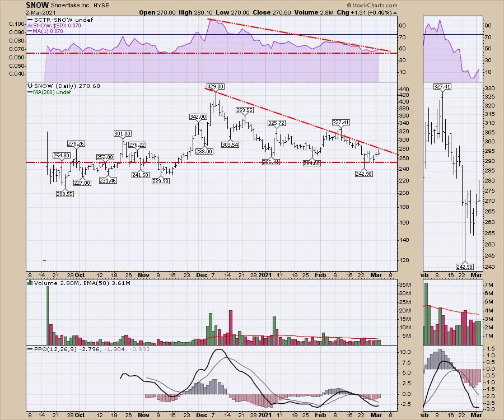The height and width of the screenshot is (420, 504).
Task: Click the 303.54 price annotation
Action: coord(230,144)
